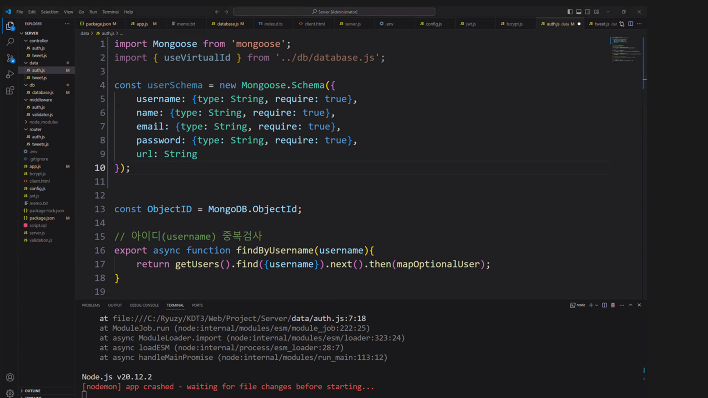Open the Customize Layout icon
Screen dimensions: 708x398
point(596,12)
